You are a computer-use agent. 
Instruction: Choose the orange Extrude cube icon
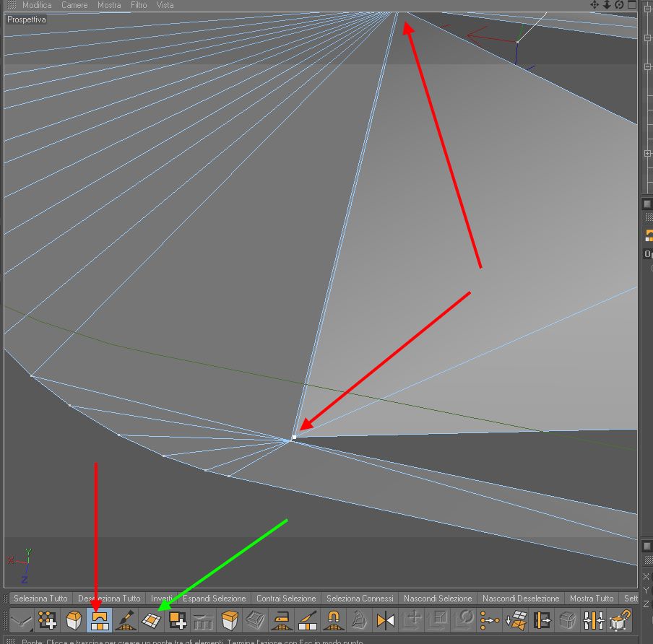tap(230, 621)
